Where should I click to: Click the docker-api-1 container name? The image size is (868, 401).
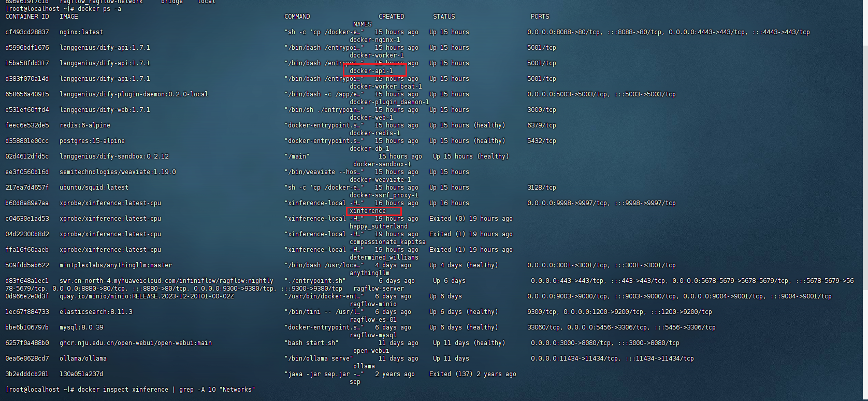(371, 71)
